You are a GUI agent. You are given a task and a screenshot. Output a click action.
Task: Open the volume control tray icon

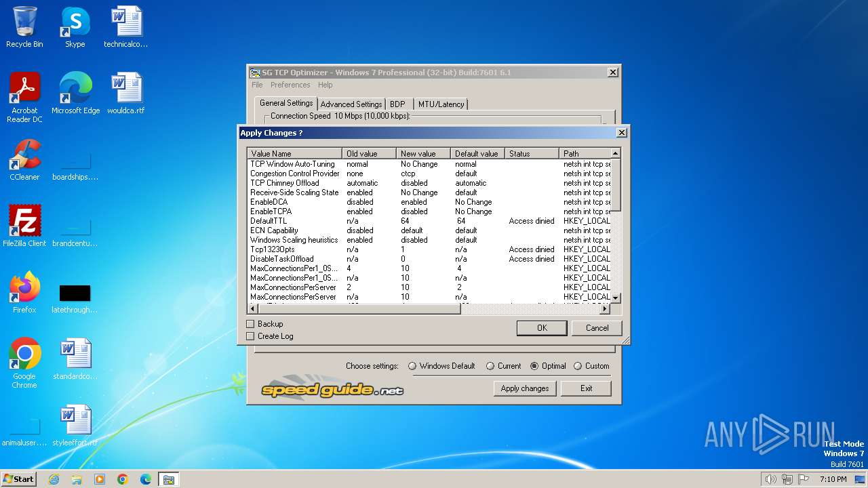[x=770, y=479]
